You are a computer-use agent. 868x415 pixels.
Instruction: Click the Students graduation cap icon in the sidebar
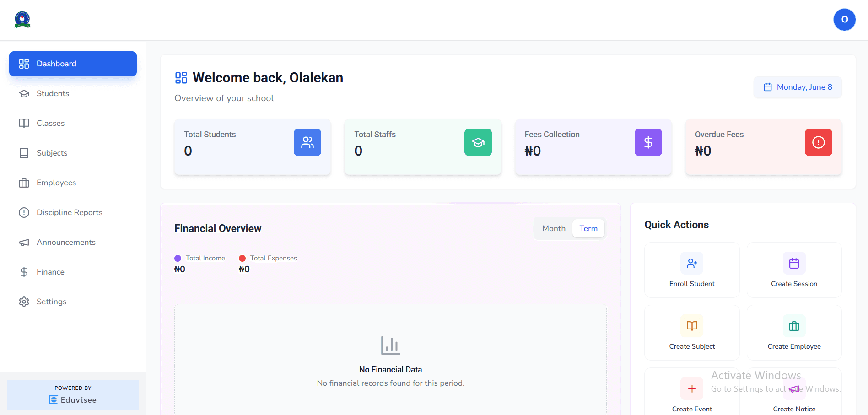click(24, 93)
